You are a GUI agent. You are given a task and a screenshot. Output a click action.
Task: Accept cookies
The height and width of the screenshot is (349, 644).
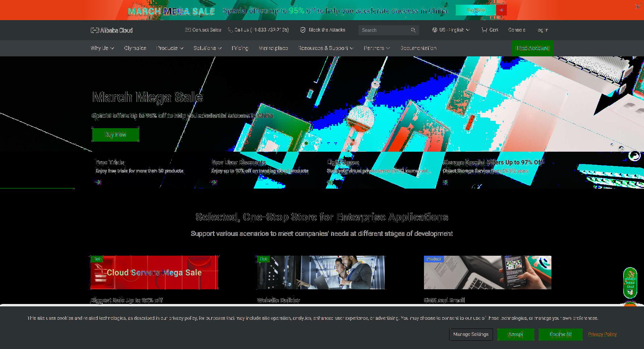[516, 334]
